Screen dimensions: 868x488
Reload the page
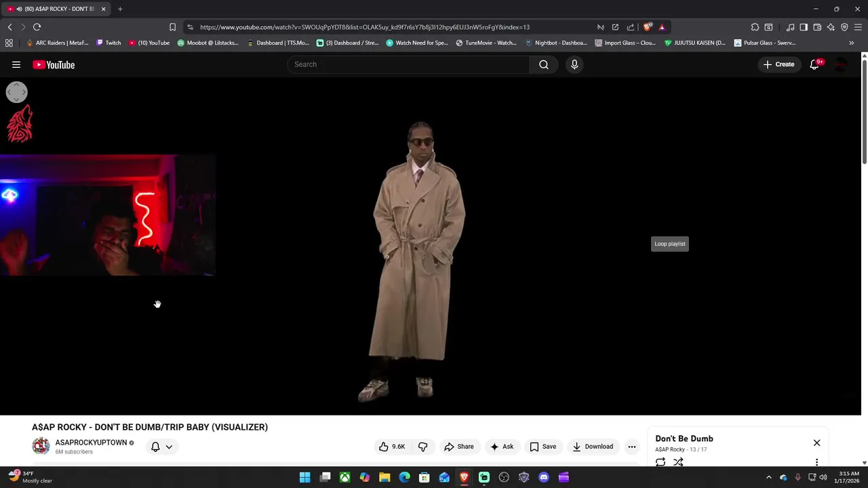37,27
